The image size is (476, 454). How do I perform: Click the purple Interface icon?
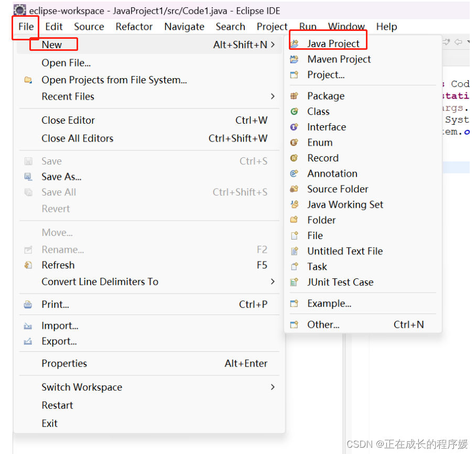[x=294, y=127]
